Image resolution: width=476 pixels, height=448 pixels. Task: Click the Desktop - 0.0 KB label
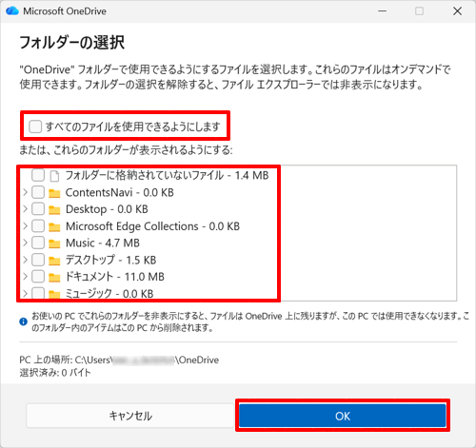[x=107, y=209]
